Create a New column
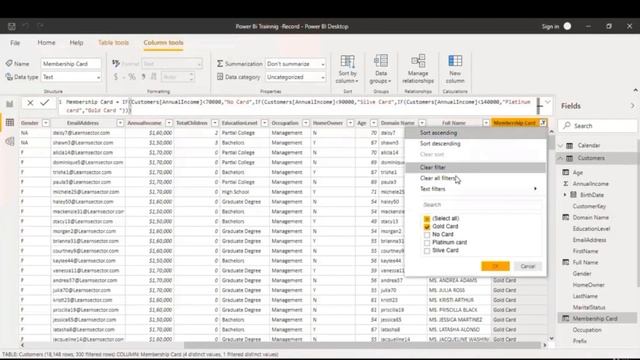This screenshot has height=360, width=640. [455, 69]
